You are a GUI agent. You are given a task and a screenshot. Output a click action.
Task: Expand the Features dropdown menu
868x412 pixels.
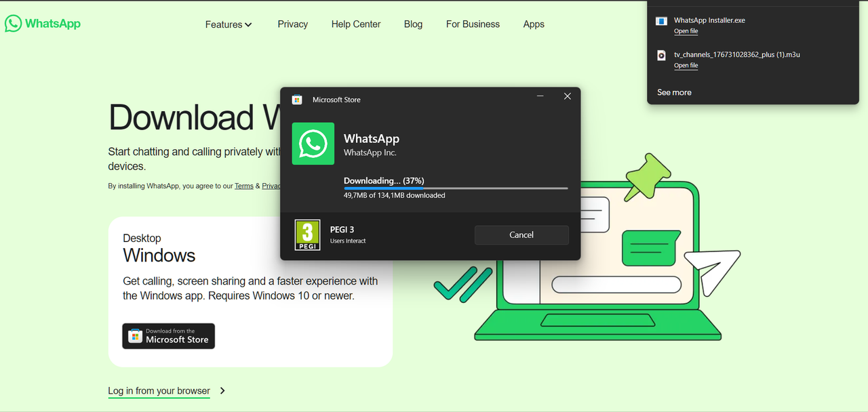click(x=229, y=24)
